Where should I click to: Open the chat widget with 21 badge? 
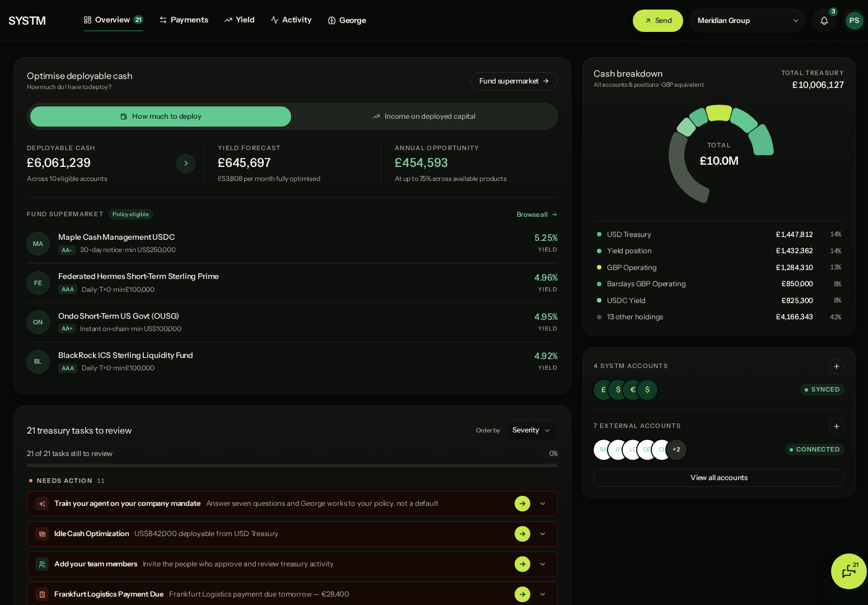[849, 571]
